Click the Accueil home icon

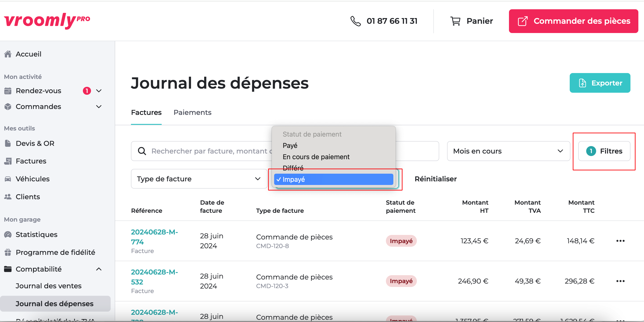point(8,54)
